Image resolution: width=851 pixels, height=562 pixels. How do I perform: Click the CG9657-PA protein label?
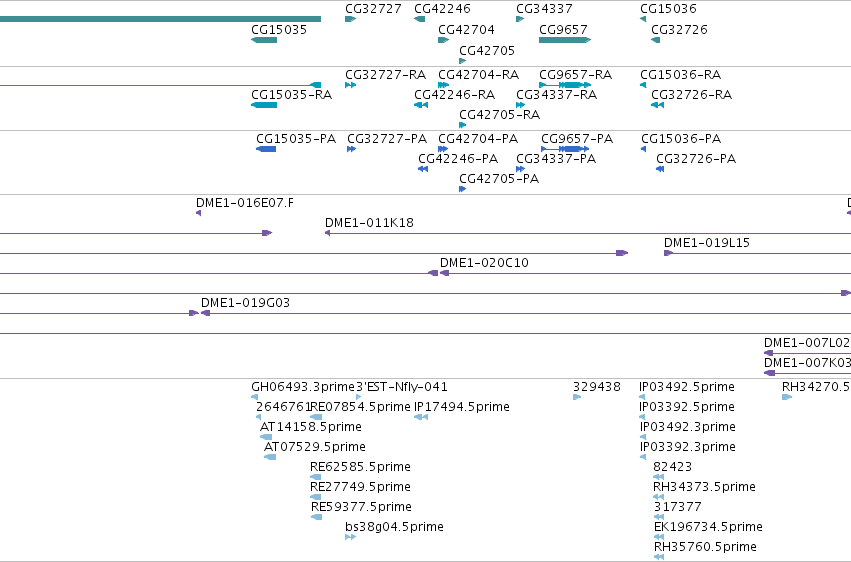[577, 139]
